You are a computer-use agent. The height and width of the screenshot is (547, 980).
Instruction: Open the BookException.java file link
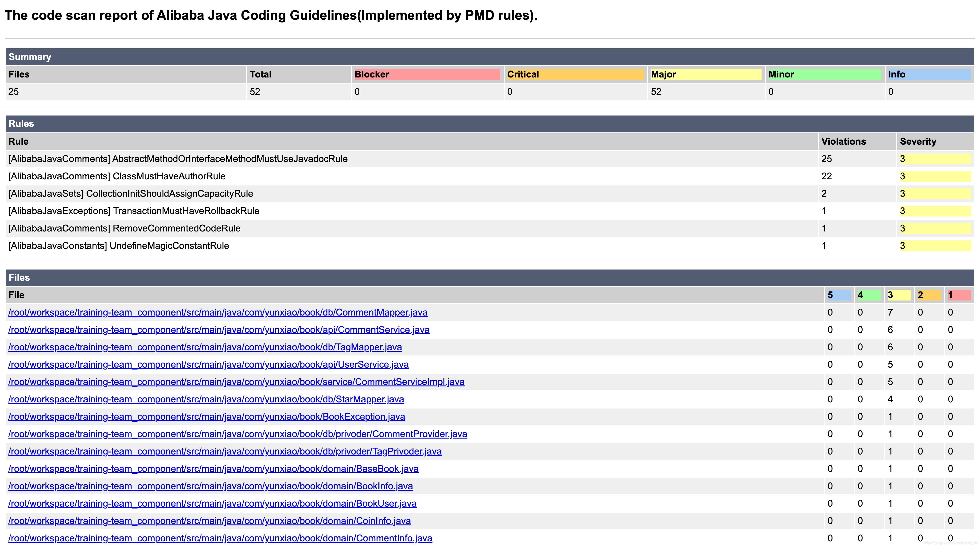(206, 417)
